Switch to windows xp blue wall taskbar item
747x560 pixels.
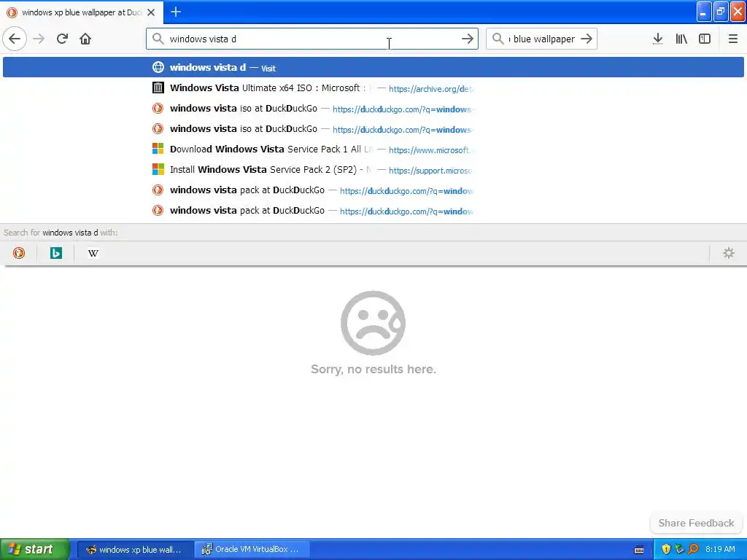[135, 550]
